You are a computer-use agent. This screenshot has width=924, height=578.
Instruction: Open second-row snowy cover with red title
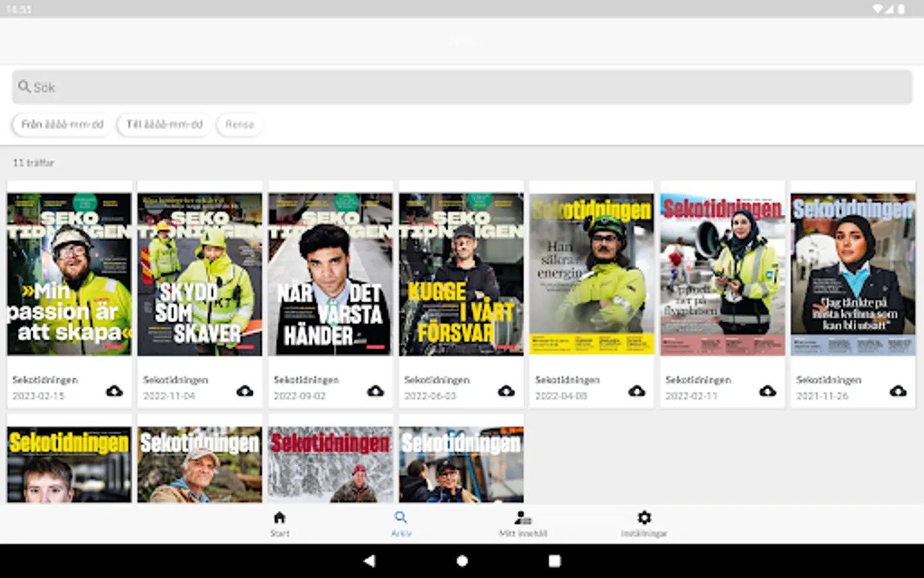330,464
